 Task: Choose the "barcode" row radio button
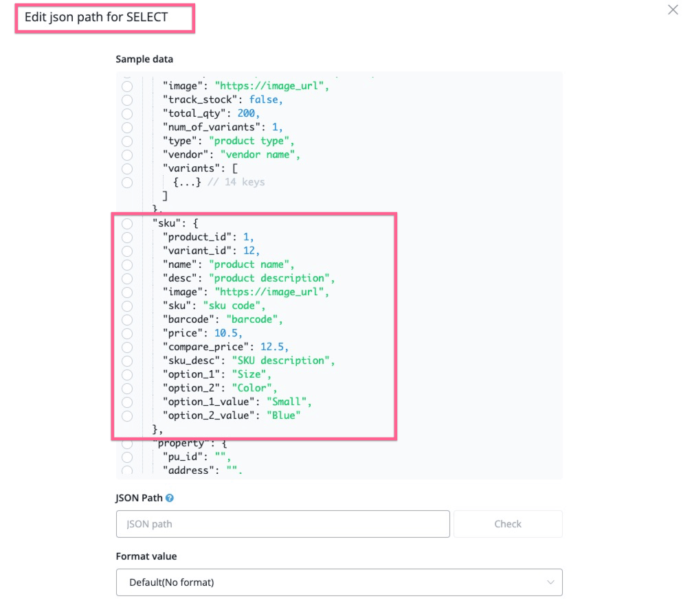(127, 319)
